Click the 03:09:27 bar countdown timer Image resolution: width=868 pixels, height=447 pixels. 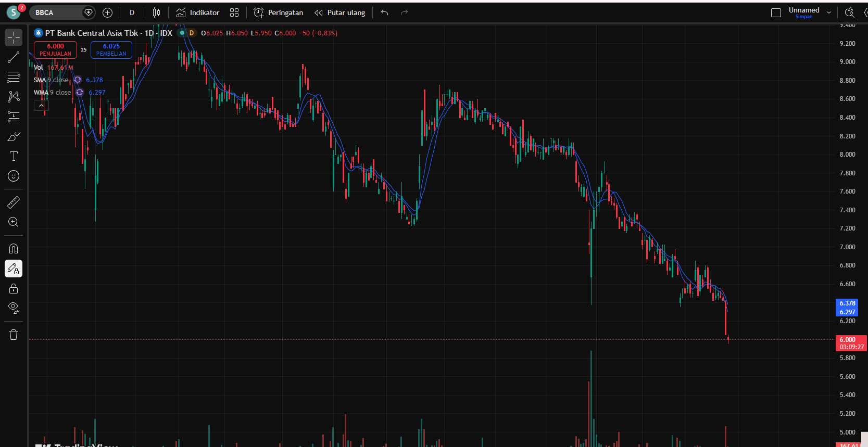pyautogui.click(x=851, y=347)
